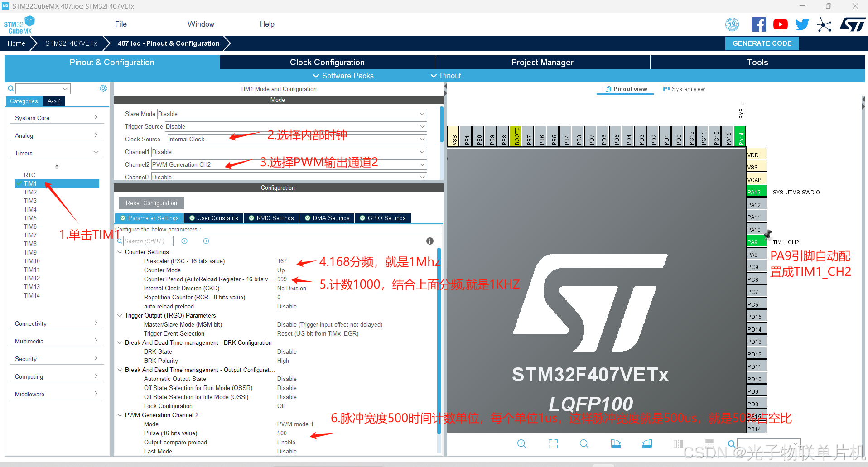Switch to System view

click(684, 89)
